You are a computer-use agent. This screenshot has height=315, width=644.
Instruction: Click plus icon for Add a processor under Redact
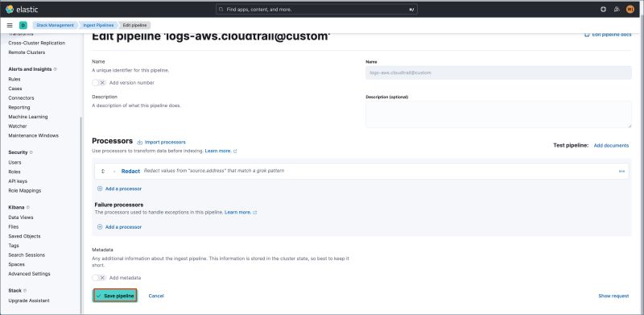click(x=100, y=189)
